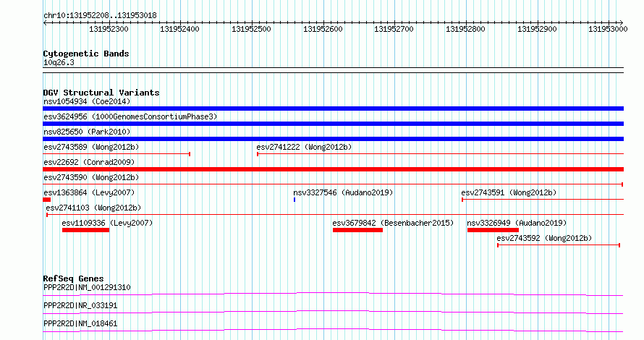Open esv2743591 (Wong2012b) variant label
The width and height of the screenshot is (644, 340).
pos(509,192)
